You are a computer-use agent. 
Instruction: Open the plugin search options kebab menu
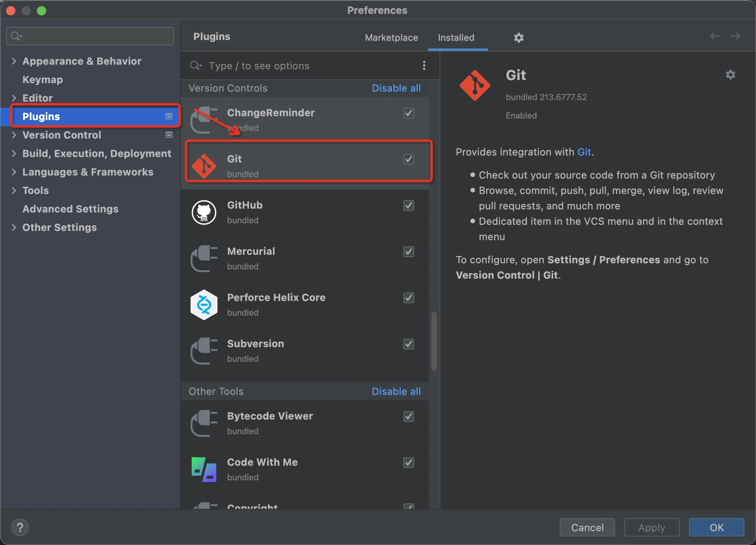424,65
